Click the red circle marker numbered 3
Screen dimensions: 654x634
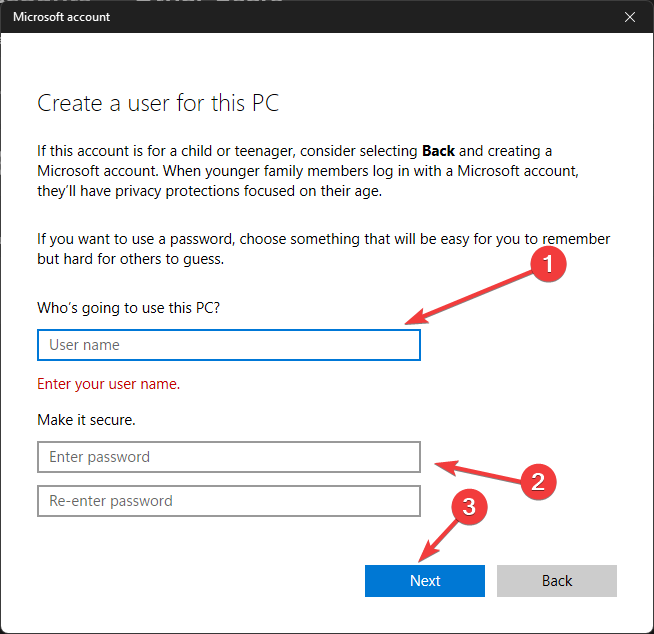[472, 507]
